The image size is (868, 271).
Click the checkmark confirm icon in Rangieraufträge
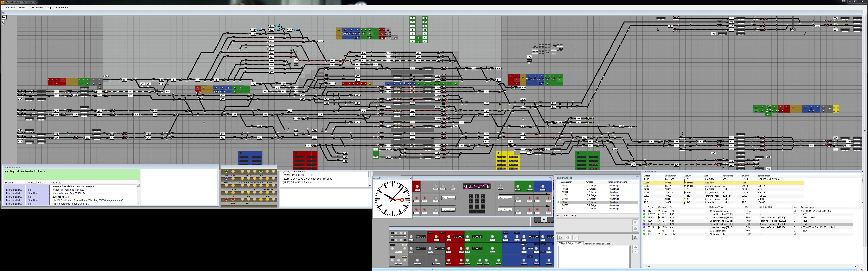coord(635,229)
